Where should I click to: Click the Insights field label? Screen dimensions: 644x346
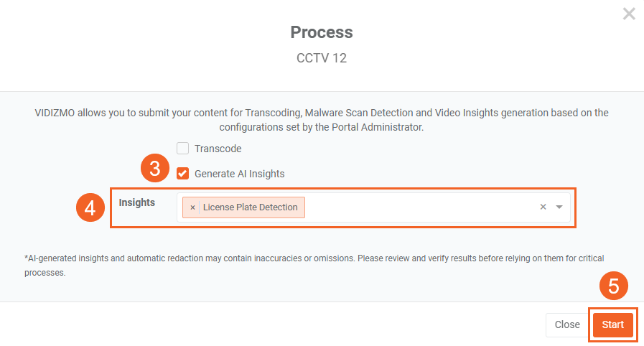click(x=137, y=202)
